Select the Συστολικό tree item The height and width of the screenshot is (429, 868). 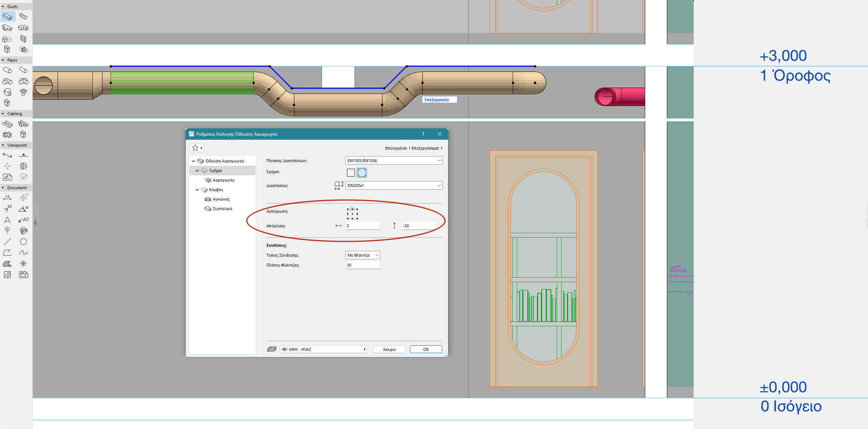[222, 209]
